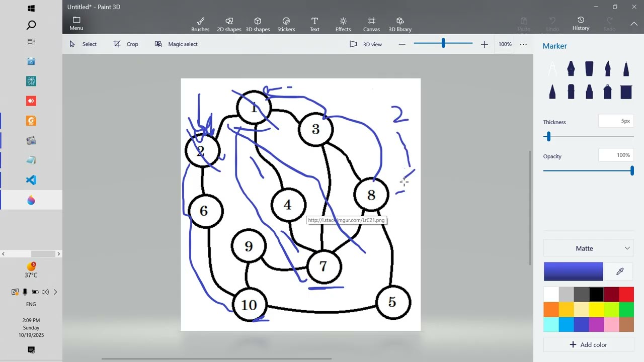
Task: Expand the system tray overflow arrow
Action: pyautogui.click(x=55, y=292)
